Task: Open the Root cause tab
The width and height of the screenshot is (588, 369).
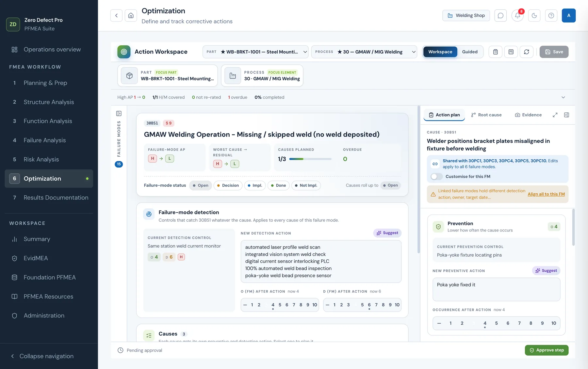Action: pyautogui.click(x=486, y=115)
